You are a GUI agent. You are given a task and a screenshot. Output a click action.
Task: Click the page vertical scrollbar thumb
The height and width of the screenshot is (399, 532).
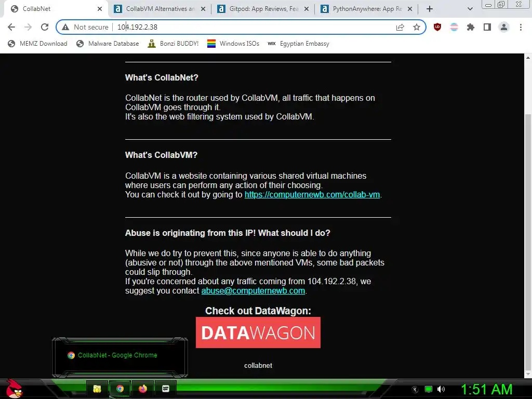coord(528,243)
